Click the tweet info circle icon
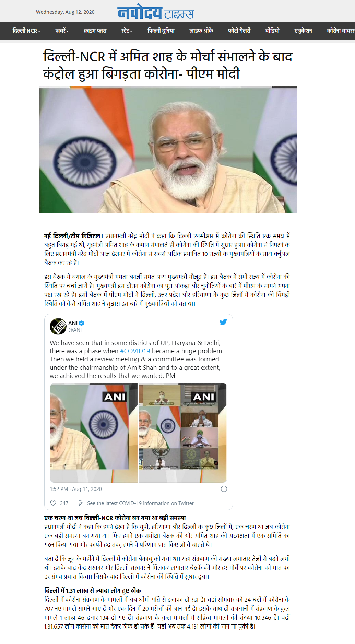 point(224,489)
